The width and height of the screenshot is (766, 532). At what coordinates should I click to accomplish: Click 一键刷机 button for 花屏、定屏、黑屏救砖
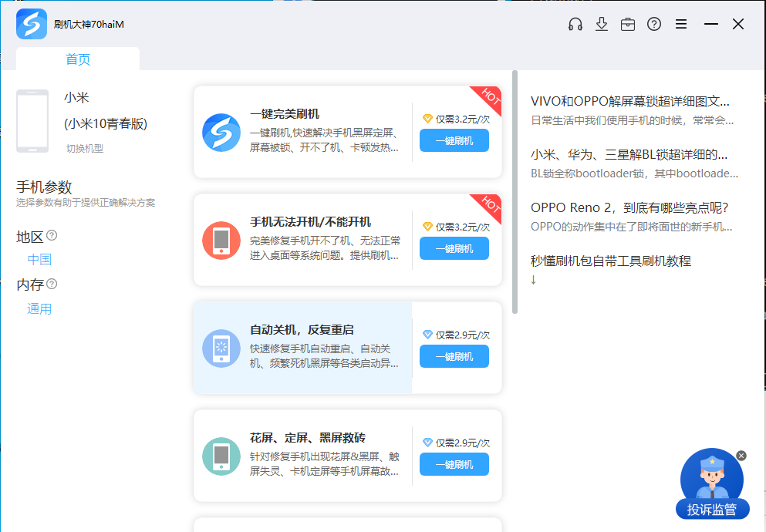tap(454, 464)
